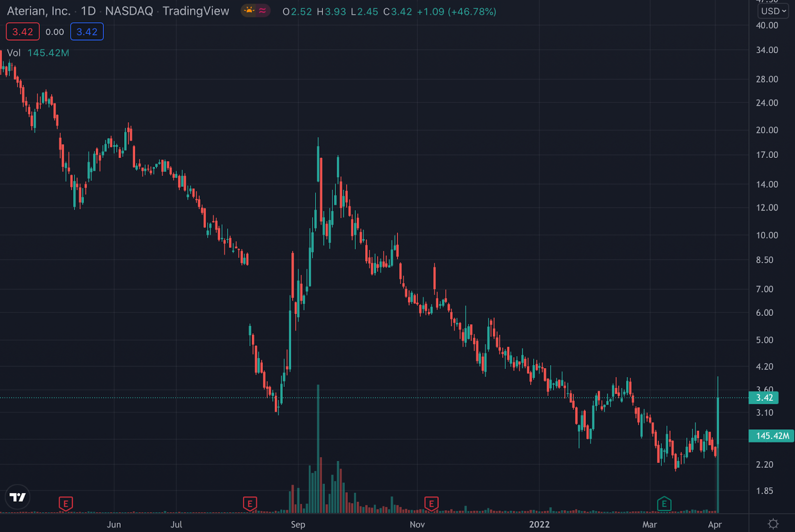The image size is (795, 532).
Task: Click the 5.00 price axis label
Action: pos(765,340)
